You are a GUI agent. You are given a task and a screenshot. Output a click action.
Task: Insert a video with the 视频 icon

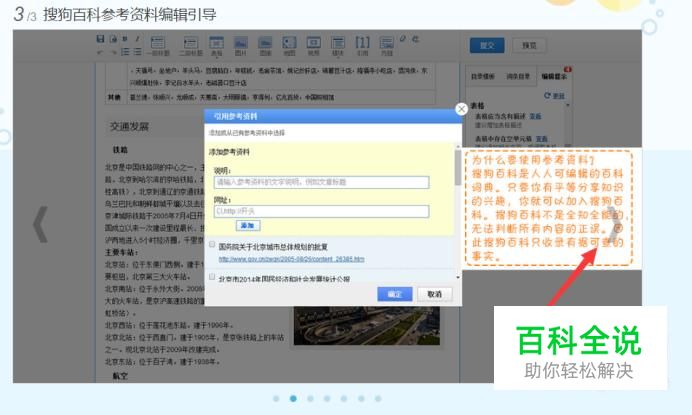point(313,46)
